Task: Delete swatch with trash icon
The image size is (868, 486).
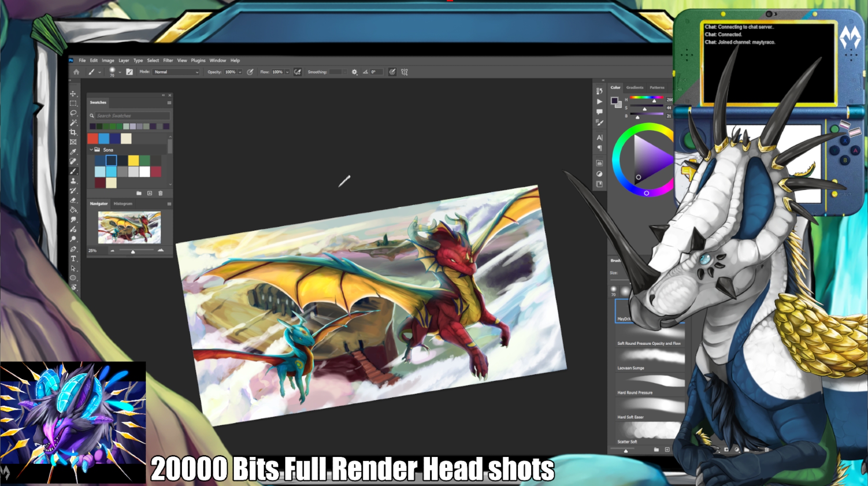Action: pos(161,193)
